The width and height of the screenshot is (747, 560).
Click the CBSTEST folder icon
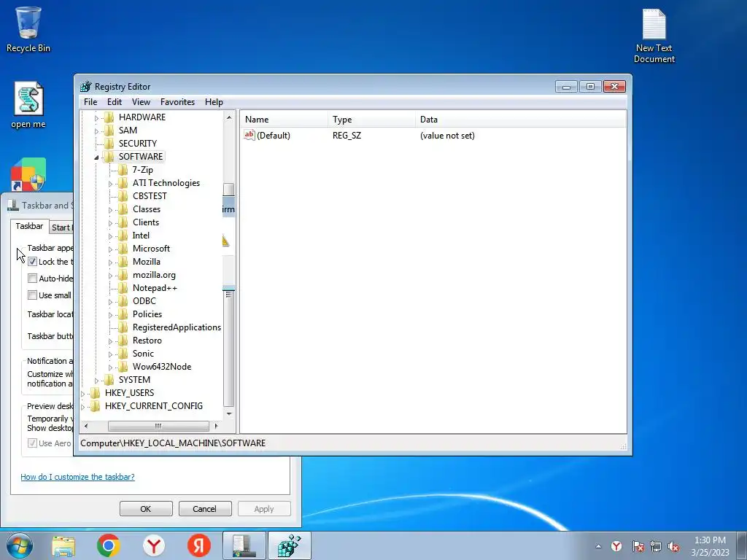[123, 196]
